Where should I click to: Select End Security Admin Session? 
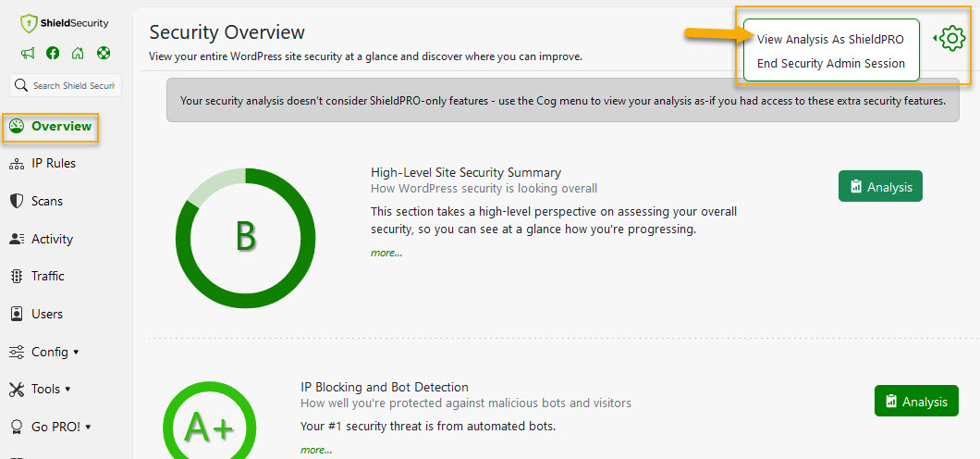pos(830,64)
